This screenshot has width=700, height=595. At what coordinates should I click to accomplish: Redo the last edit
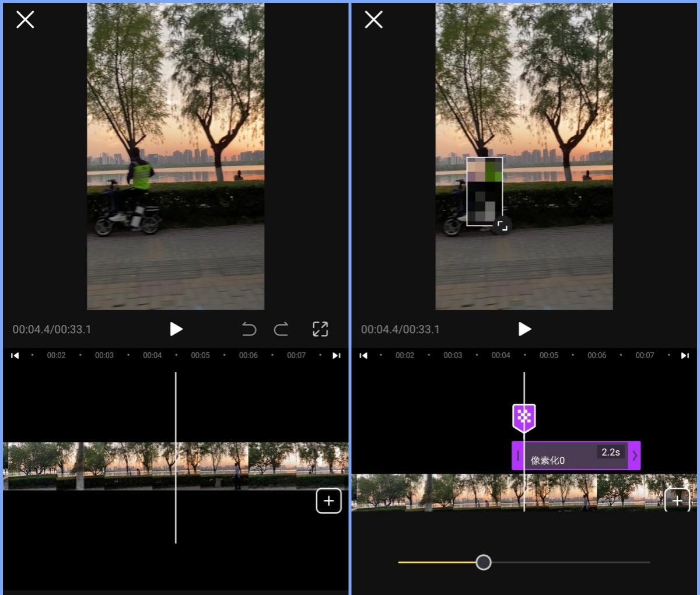[281, 329]
